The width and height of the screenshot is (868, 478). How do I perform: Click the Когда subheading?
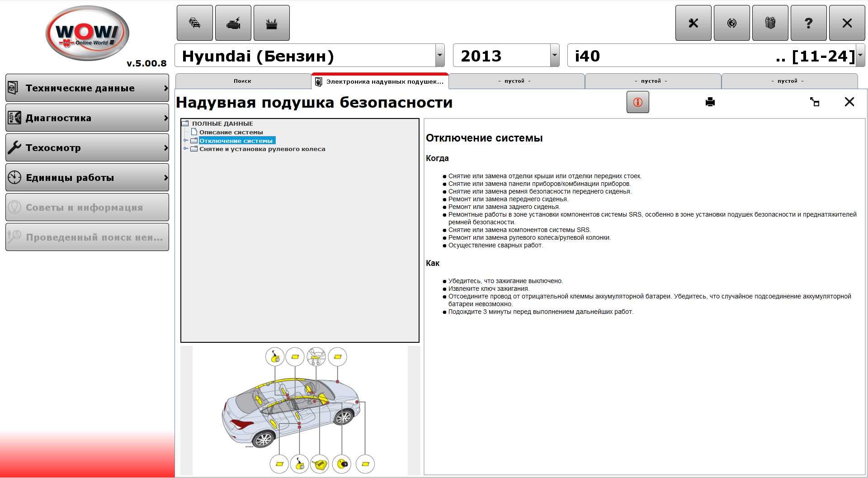pyautogui.click(x=437, y=158)
